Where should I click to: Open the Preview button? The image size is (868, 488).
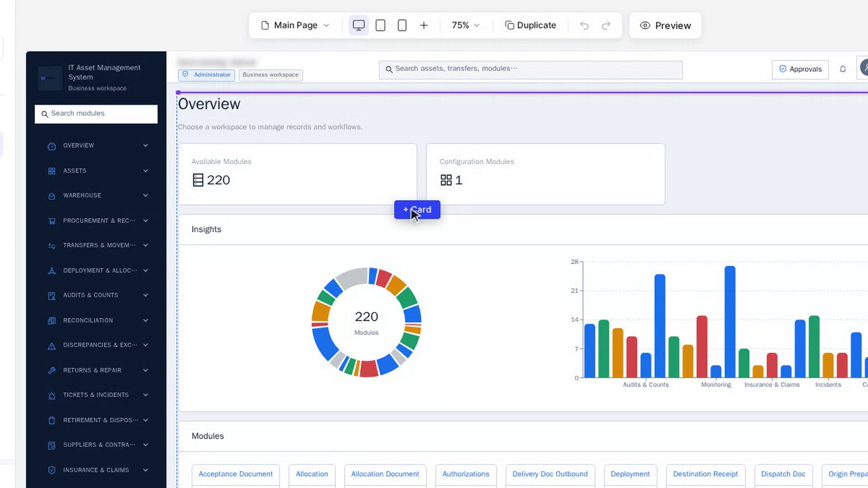click(x=665, y=26)
